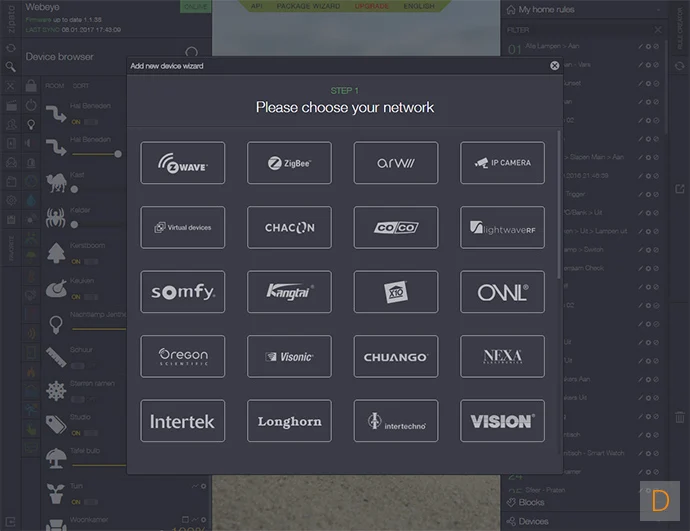Pick the intertechno network tile
The height and width of the screenshot is (531, 690).
tap(396, 421)
